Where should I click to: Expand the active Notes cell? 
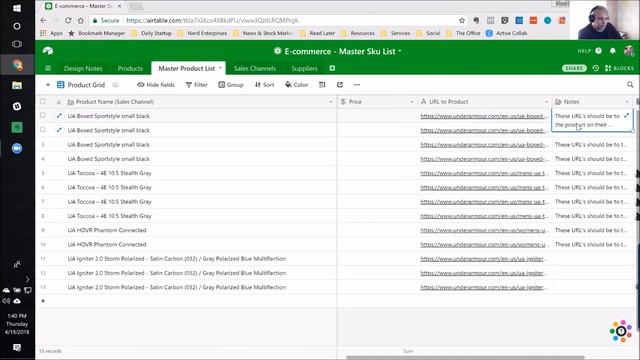point(627,116)
